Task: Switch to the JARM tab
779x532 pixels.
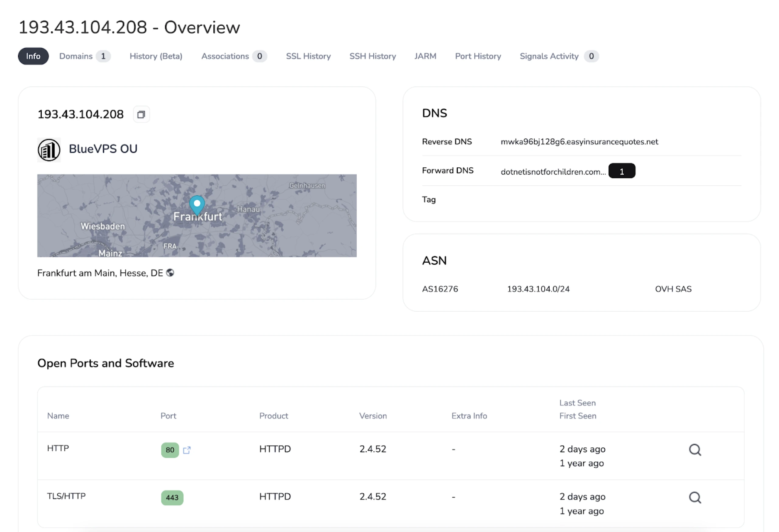Action: pos(425,56)
